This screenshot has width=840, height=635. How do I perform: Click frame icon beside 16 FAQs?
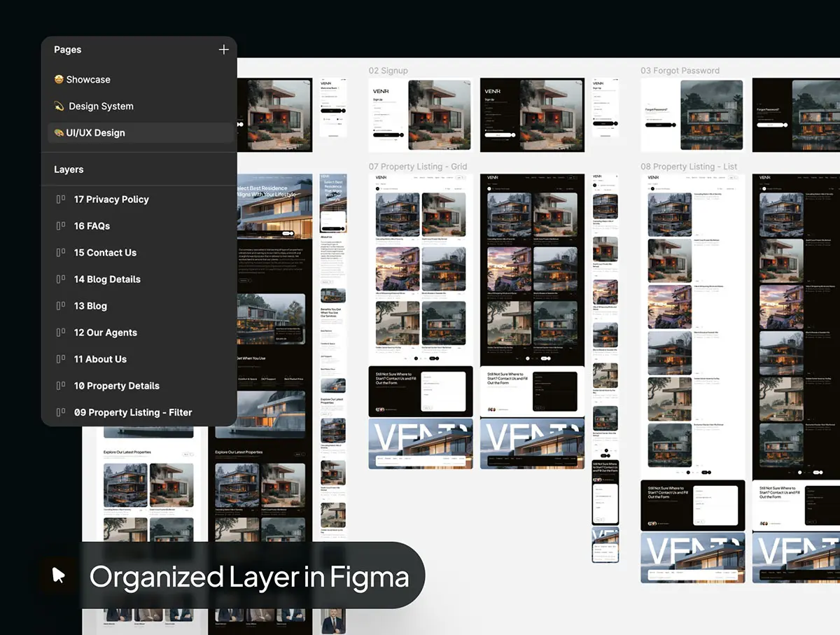[x=61, y=226]
